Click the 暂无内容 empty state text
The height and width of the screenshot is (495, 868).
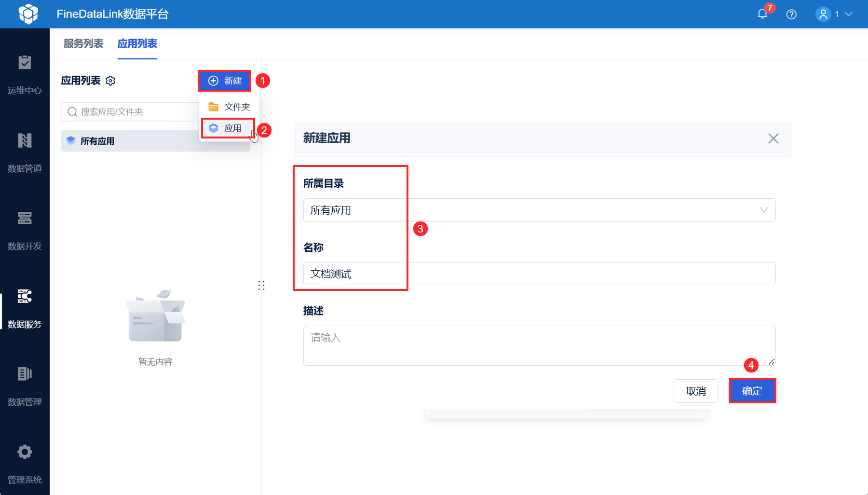[x=155, y=362]
